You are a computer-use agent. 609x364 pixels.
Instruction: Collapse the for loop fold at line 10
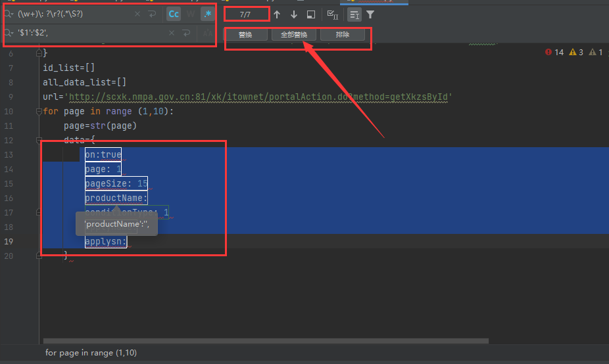[39, 112]
